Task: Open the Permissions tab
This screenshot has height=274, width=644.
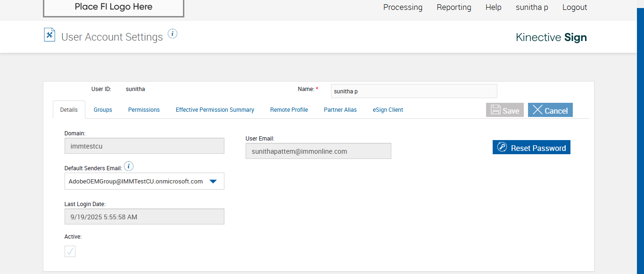Action: tap(144, 110)
